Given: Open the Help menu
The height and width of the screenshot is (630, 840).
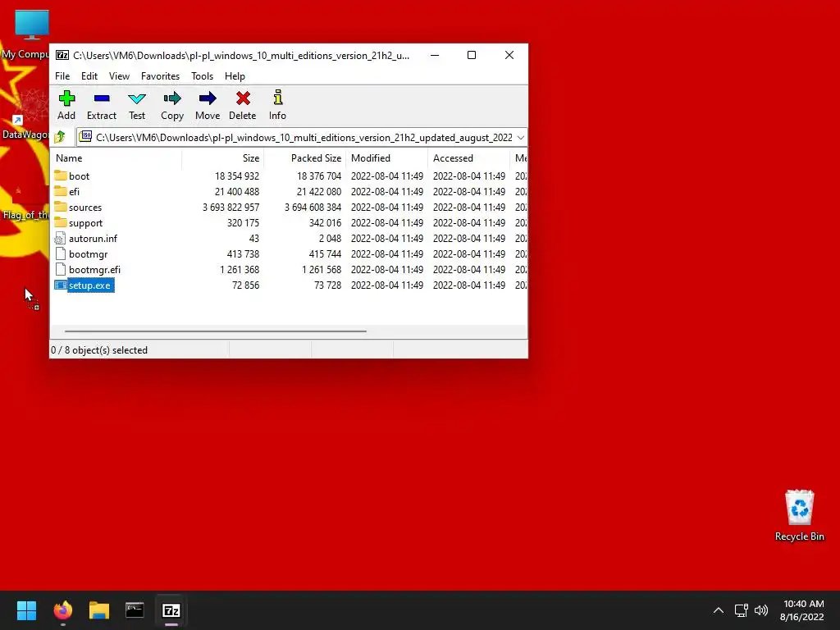Looking at the screenshot, I should click(x=235, y=76).
